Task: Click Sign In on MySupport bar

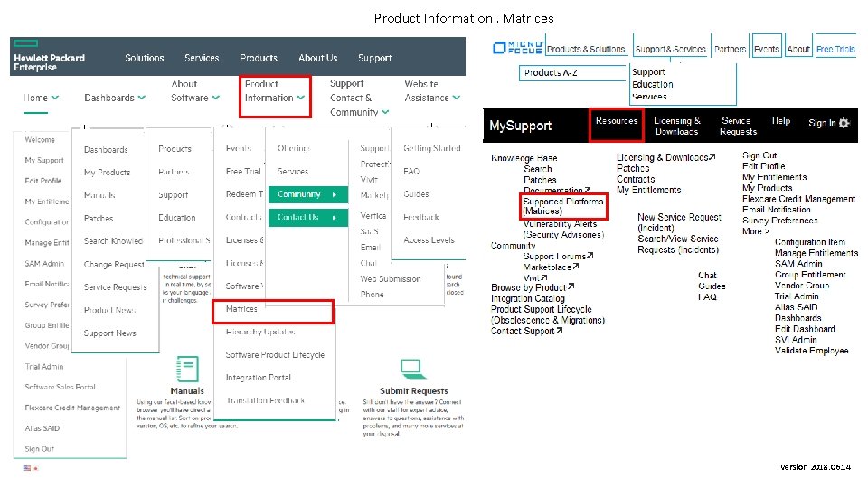Action: coord(822,123)
